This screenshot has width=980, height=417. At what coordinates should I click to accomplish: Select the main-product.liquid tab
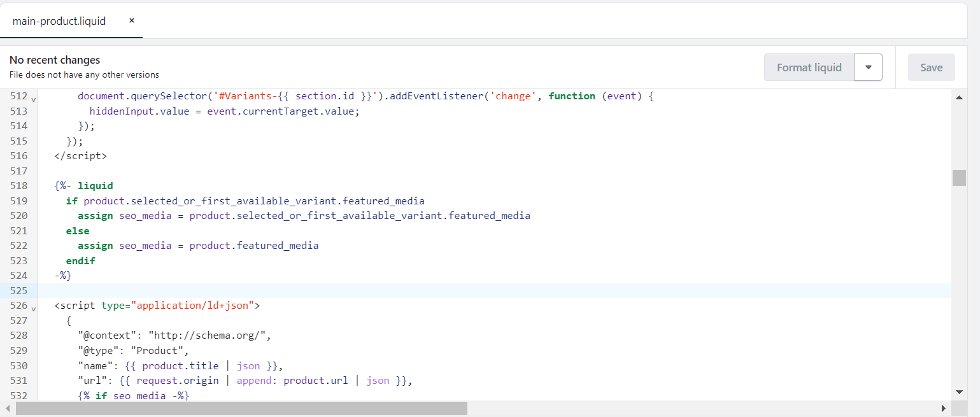[x=59, y=21]
